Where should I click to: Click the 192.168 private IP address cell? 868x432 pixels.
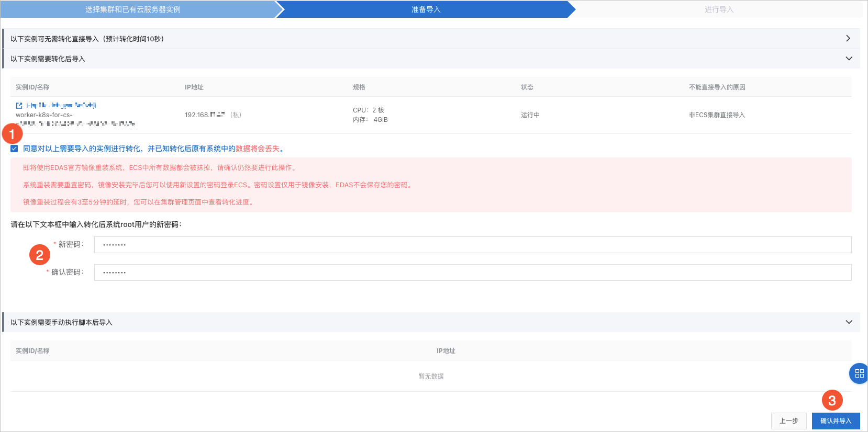point(213,115)
